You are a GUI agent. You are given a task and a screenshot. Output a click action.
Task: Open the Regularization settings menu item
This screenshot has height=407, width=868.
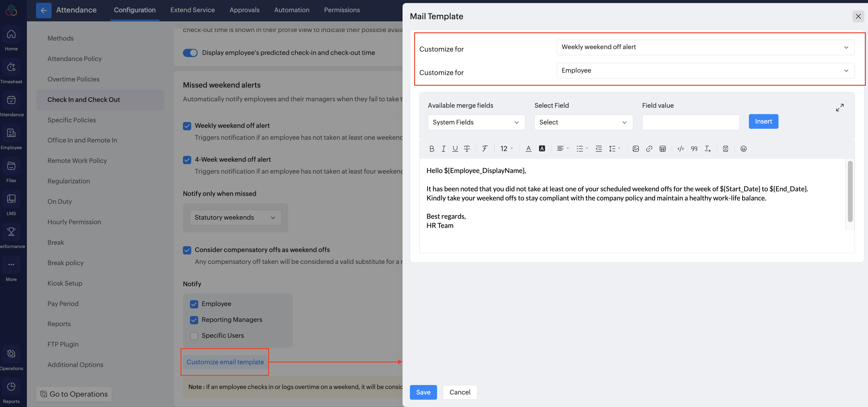(69, 181)
